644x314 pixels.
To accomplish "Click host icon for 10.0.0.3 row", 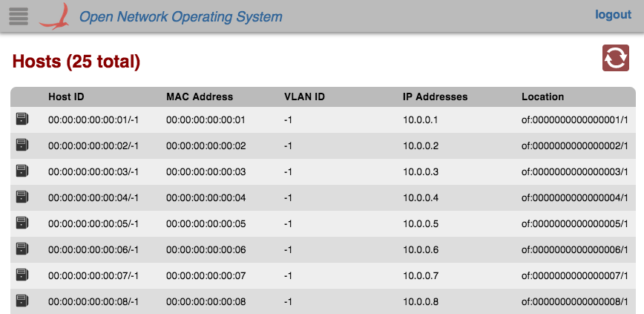I will click(x=22, y=171).
